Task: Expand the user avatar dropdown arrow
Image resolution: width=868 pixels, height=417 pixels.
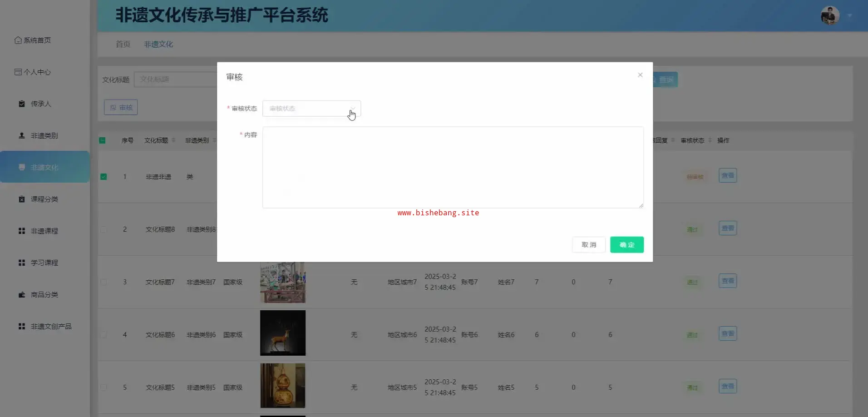Action: 849,16
